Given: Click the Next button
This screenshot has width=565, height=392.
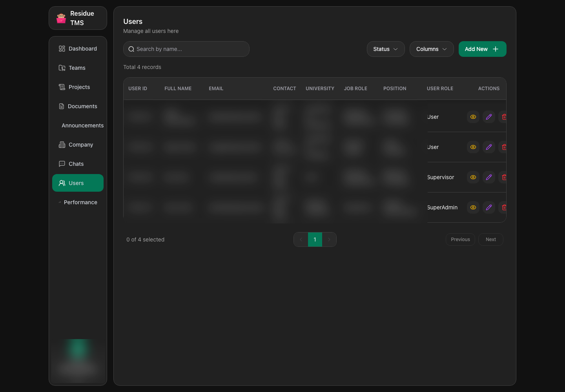Looking at the screenshot, I should pos(491,240).
